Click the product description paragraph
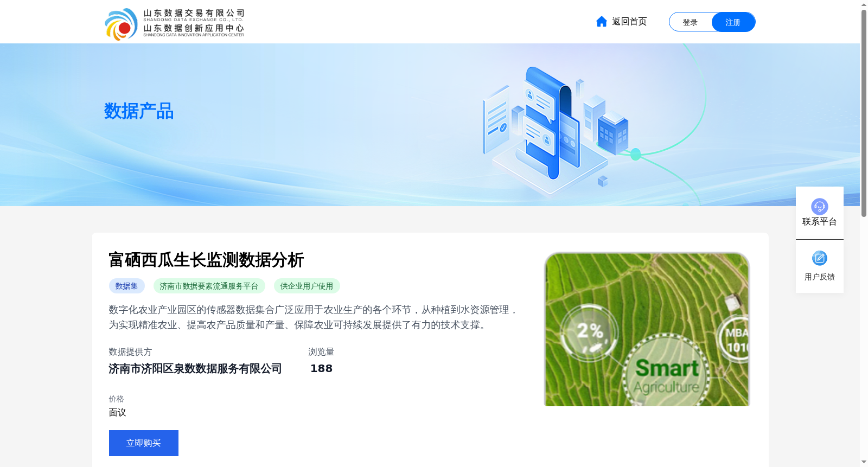 point(314,317)
